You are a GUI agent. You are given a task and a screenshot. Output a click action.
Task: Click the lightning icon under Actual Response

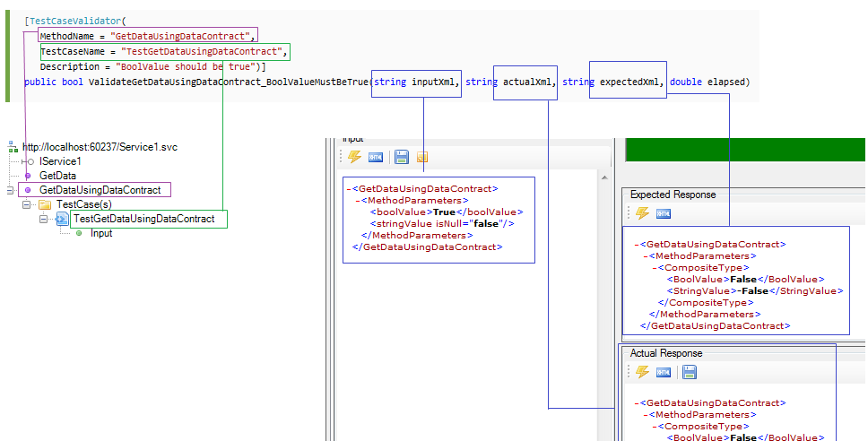642,372
